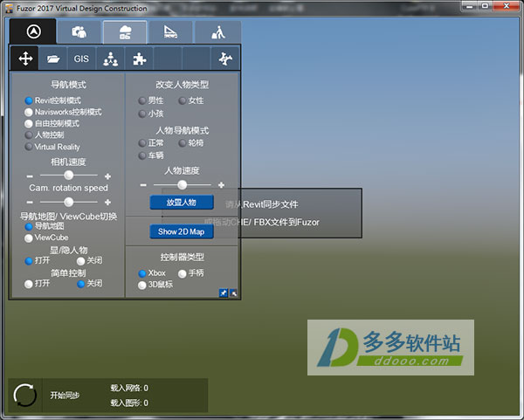Close the Fuzor window

(x=507, y=6)
